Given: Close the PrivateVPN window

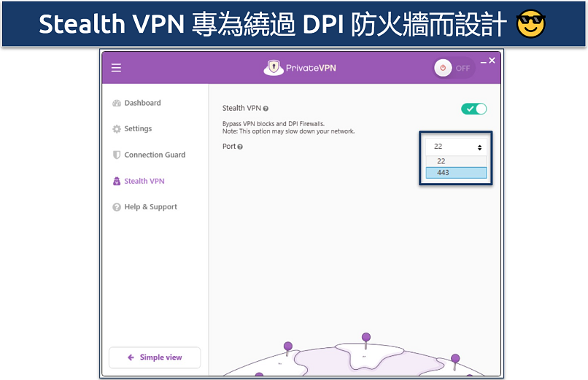Looking at the screenshot, I should pyautogui.click(x=492, y=61).
